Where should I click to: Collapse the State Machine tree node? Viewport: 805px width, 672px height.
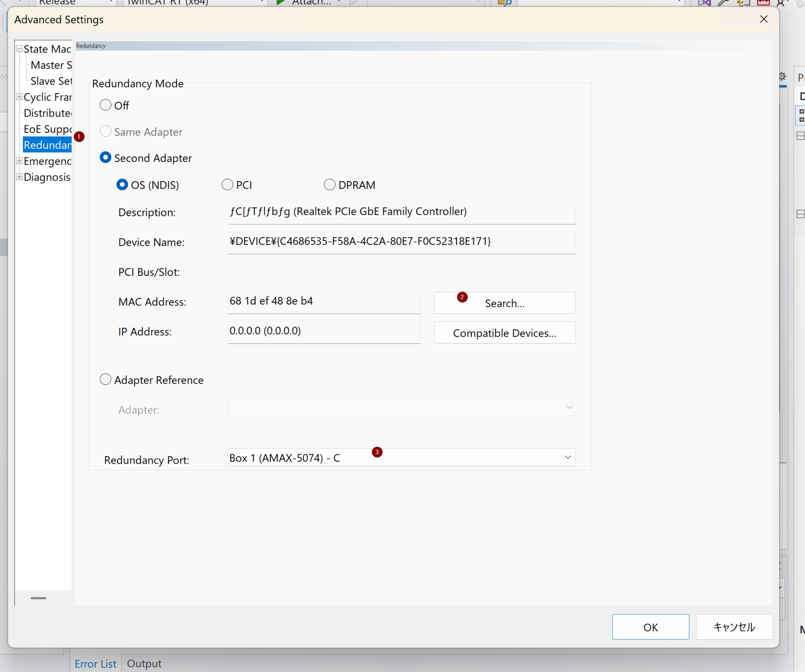click(19, 49)
